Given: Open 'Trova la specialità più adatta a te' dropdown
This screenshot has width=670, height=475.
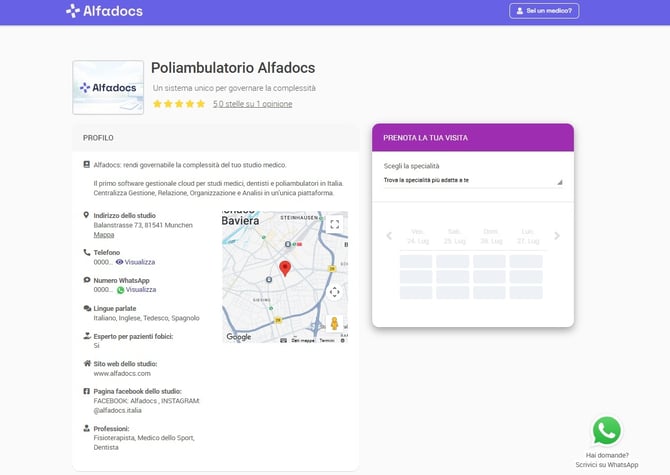Looking at the screenshot, I should [473, 180].
